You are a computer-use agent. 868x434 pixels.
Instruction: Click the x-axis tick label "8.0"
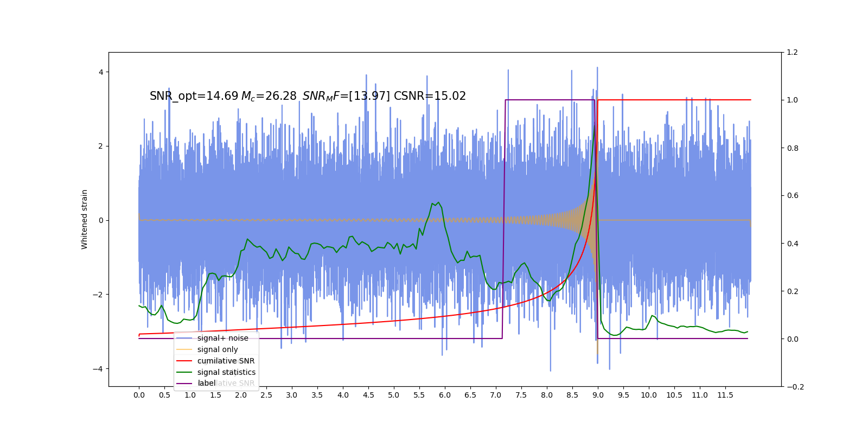[x=547, y=395]
